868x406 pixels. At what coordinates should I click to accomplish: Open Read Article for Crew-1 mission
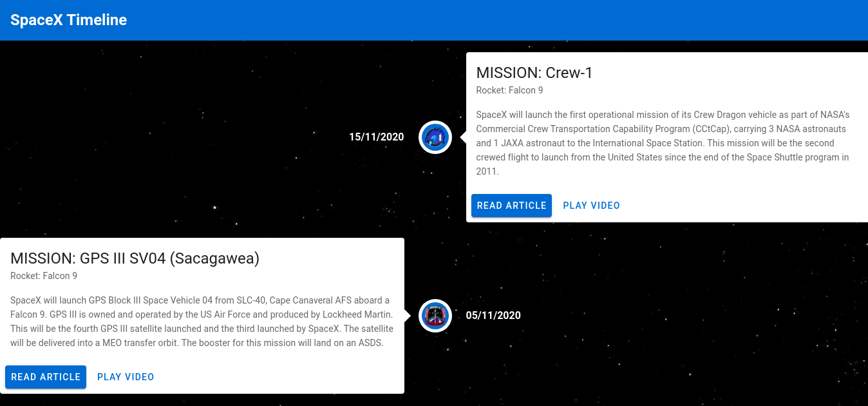(x=511, y=206)
